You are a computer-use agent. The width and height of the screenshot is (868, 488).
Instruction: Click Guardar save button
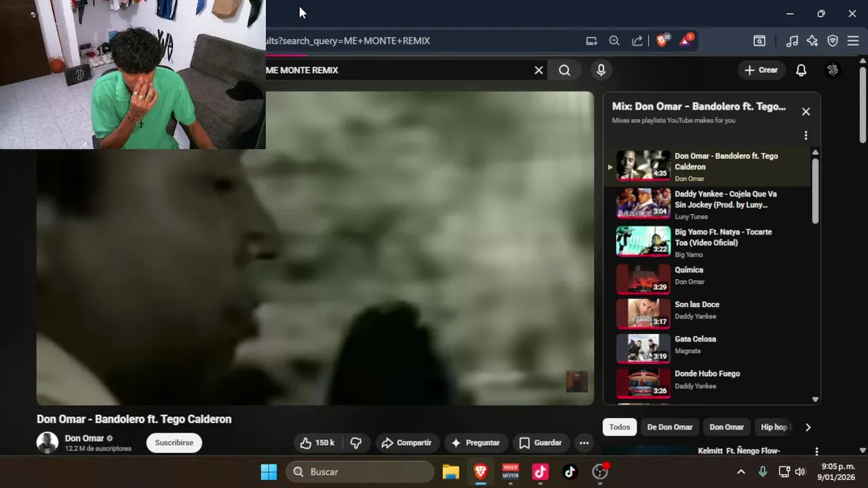point(540,443)
